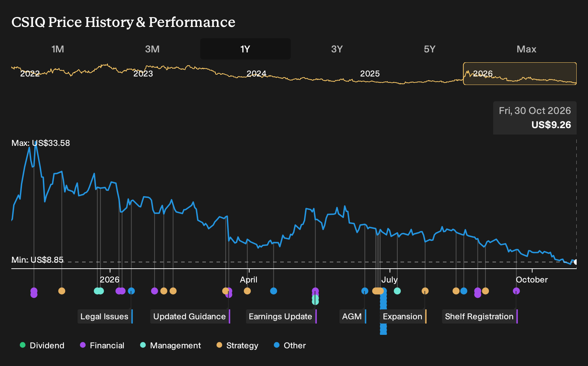Click the 2024 year in the overview chart
This screenshot has width=588, height=366.
(x=256, y=74)
